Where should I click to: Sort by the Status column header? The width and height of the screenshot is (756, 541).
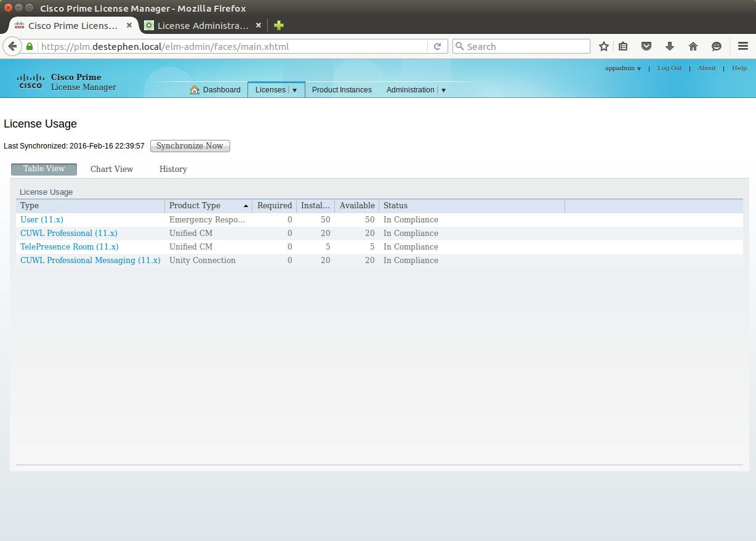point(472,206)
